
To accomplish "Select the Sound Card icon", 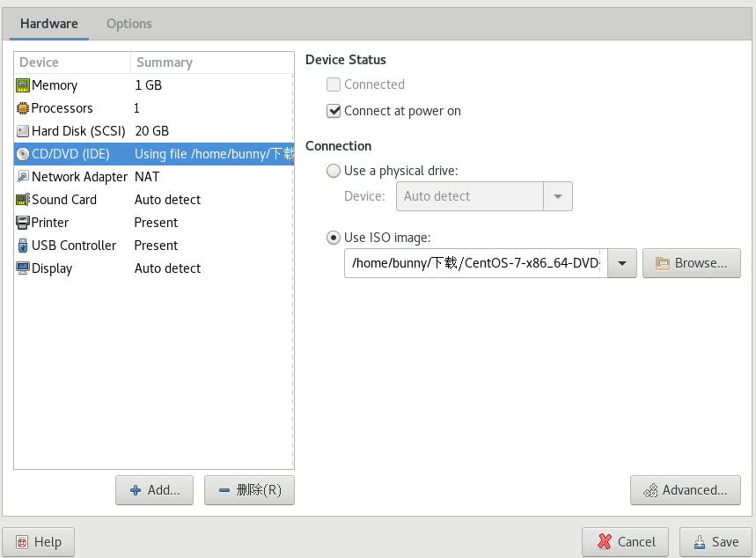I will (23, 200).
